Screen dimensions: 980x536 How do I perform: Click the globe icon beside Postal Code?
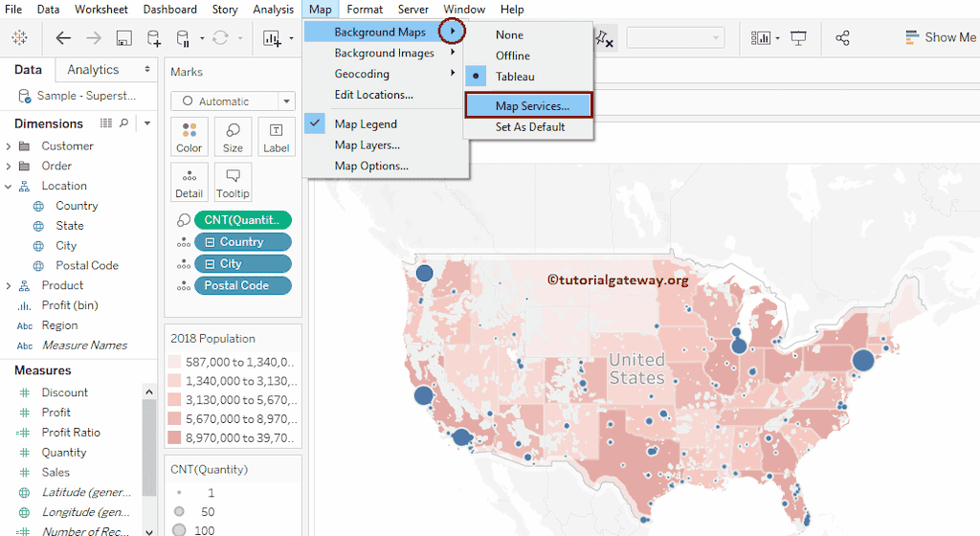click(x=38, y=266)
